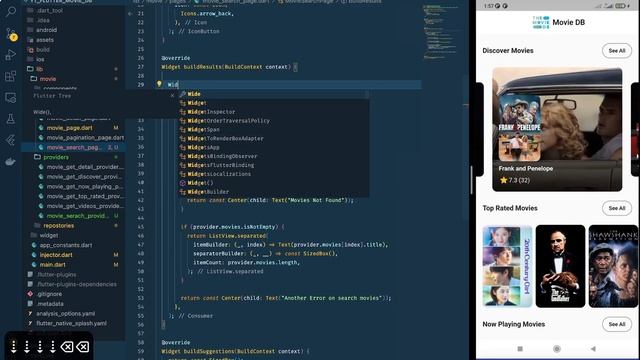Viewport: 640px width, 360px height.
Task: Tap See All for Now Playing Movies
Action: [x=617, y=324]
